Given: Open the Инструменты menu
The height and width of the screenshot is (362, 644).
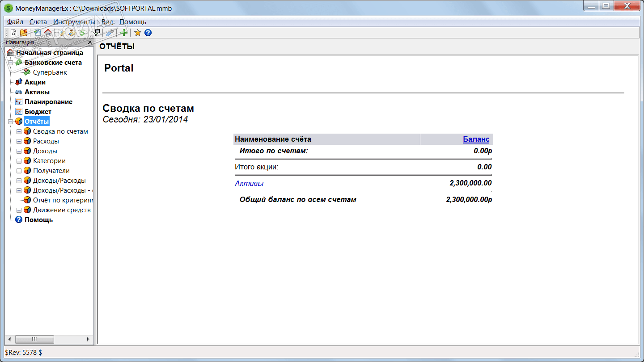Looking at the screenshot, I should [x=74, y=22].
